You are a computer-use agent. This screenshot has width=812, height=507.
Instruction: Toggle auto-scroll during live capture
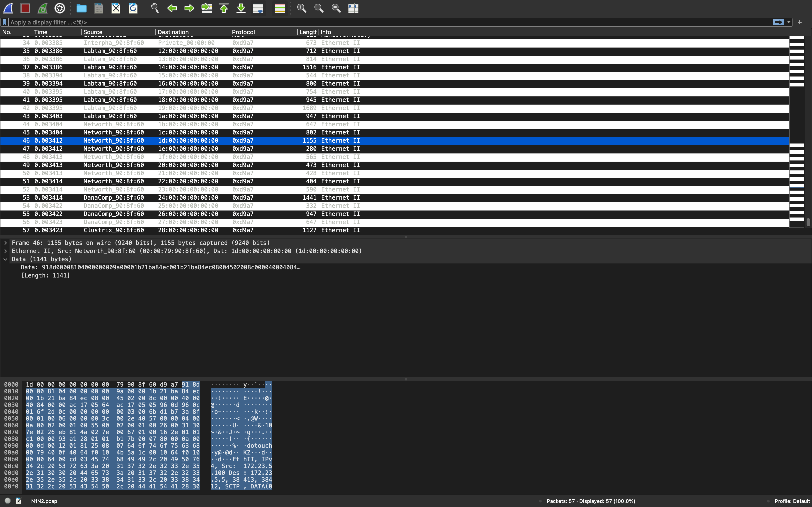tap(258, 8)
